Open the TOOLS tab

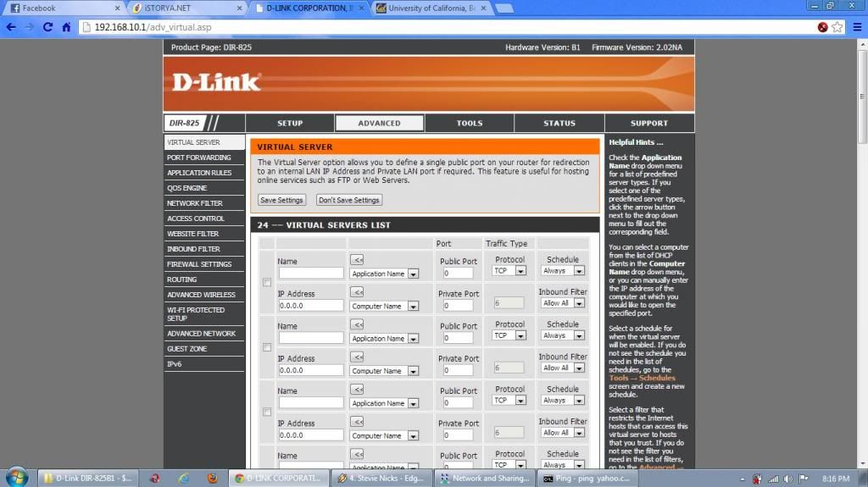470,123
